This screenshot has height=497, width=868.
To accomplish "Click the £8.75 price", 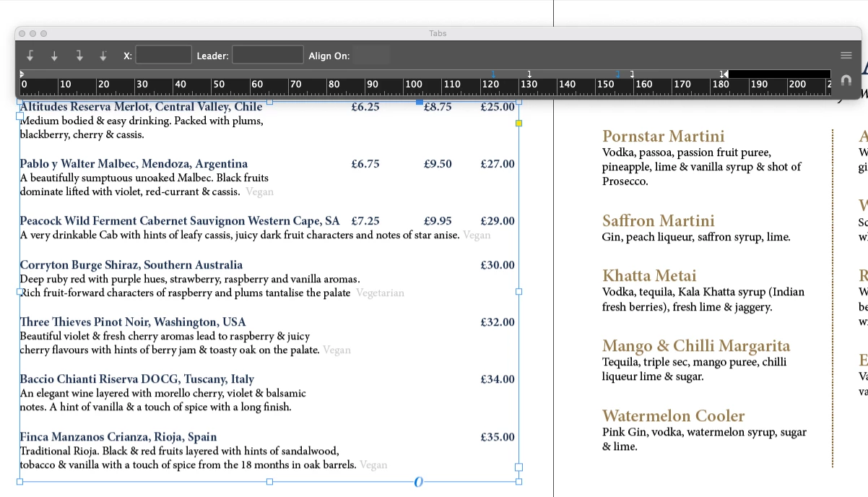I will pyautogui.click(x=438, y=106).
